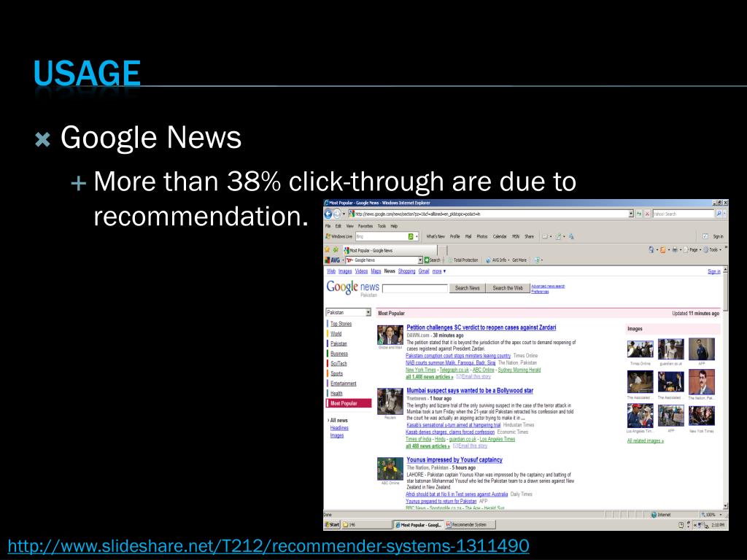Click the Shopping link in Google top bar
This screenshot has height=560, width=747.
pyautogui.click(x=407, y=271)
